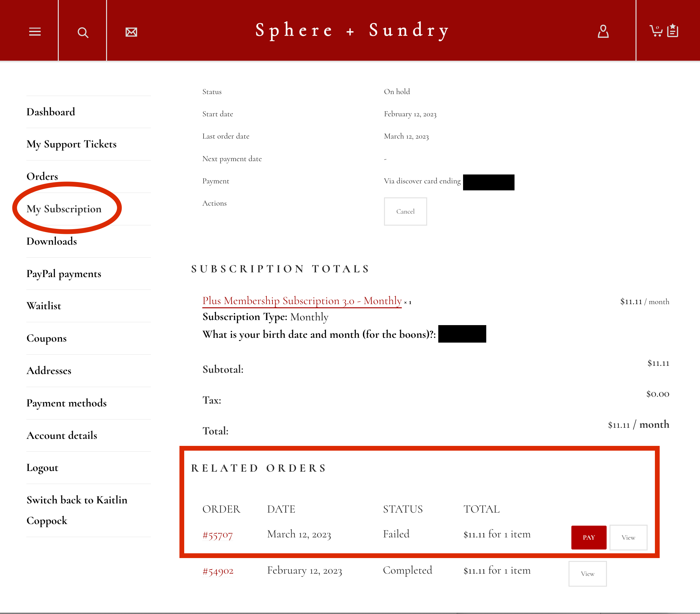Open order #55707

[218, 535]
